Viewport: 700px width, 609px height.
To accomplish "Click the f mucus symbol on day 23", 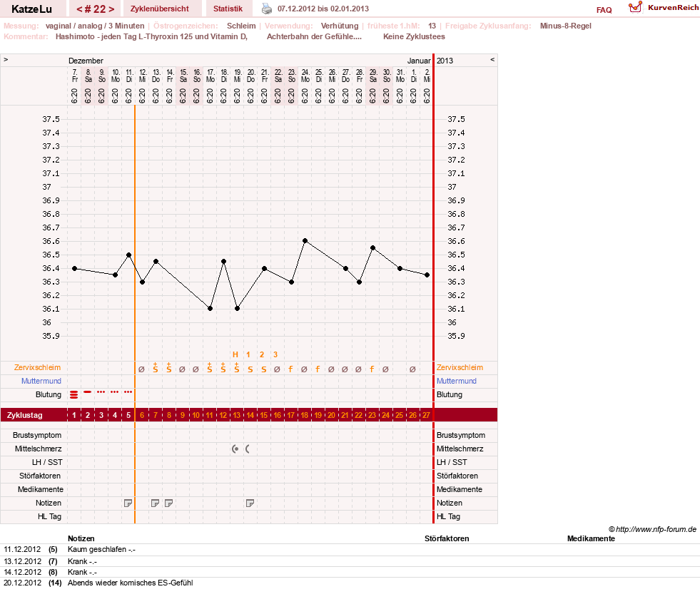I will tap(372, 369).
